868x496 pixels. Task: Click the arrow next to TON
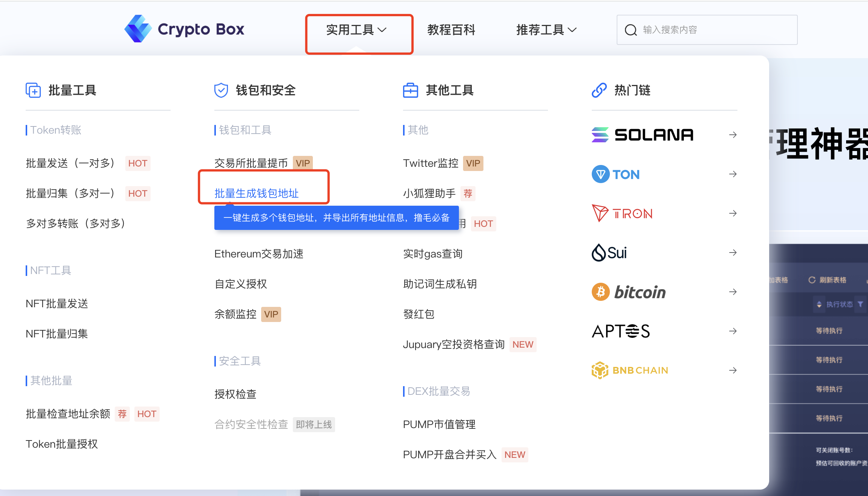[733, 174]
